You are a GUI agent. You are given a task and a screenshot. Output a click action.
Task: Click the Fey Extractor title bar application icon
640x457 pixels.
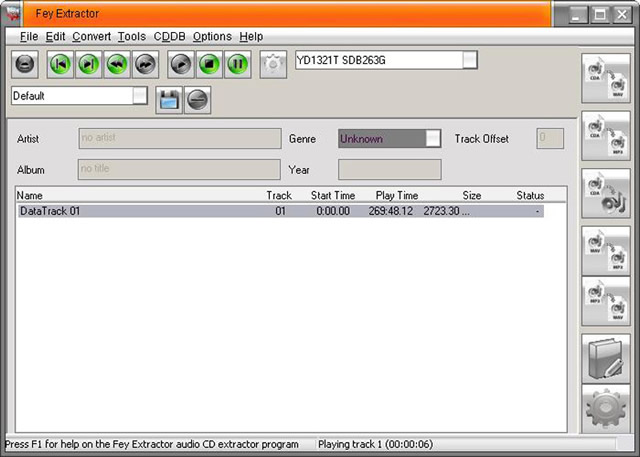click(x=13, y=13)
